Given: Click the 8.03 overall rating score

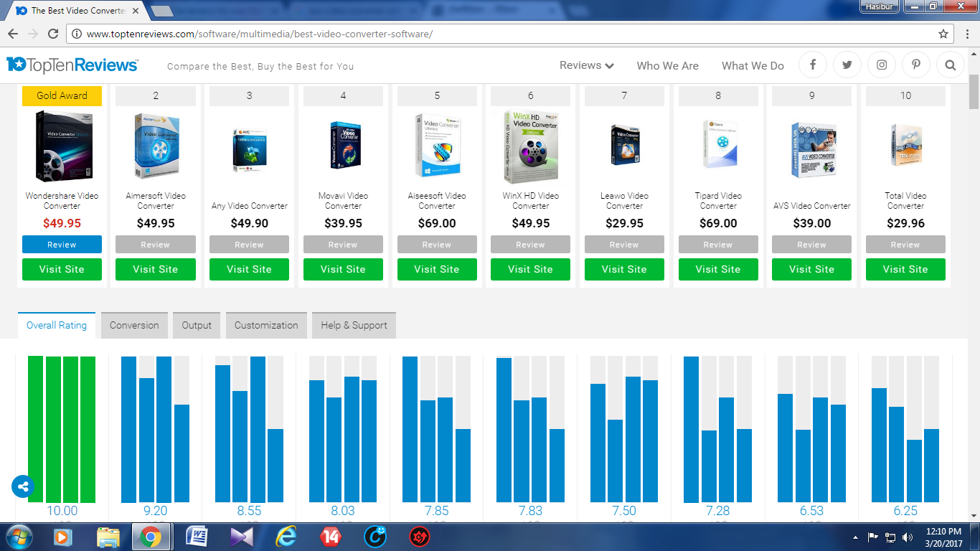Looking at the screenshot, I should tap(343, 511).
